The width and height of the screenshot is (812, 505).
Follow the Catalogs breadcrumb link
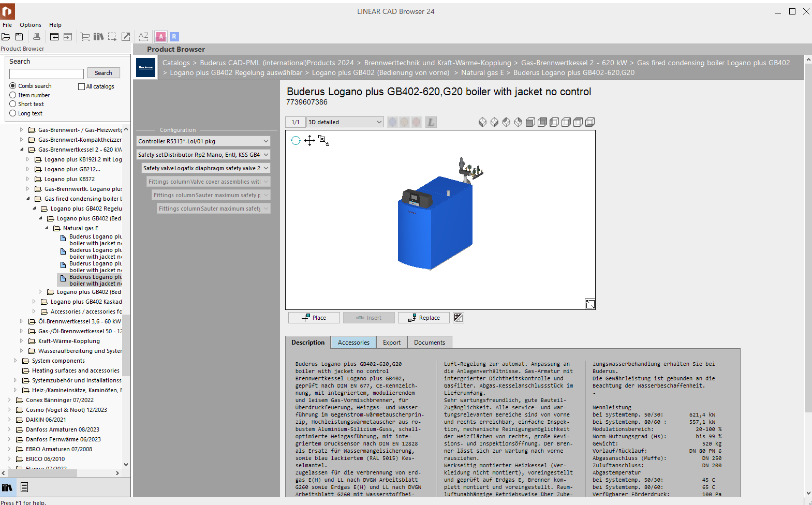pos(176,63)
